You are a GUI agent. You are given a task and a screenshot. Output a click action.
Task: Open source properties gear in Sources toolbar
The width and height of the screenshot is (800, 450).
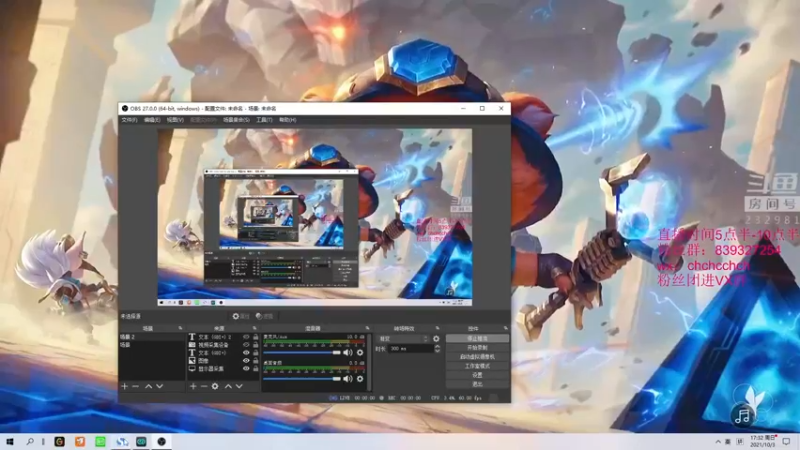(x=215, y=386)
